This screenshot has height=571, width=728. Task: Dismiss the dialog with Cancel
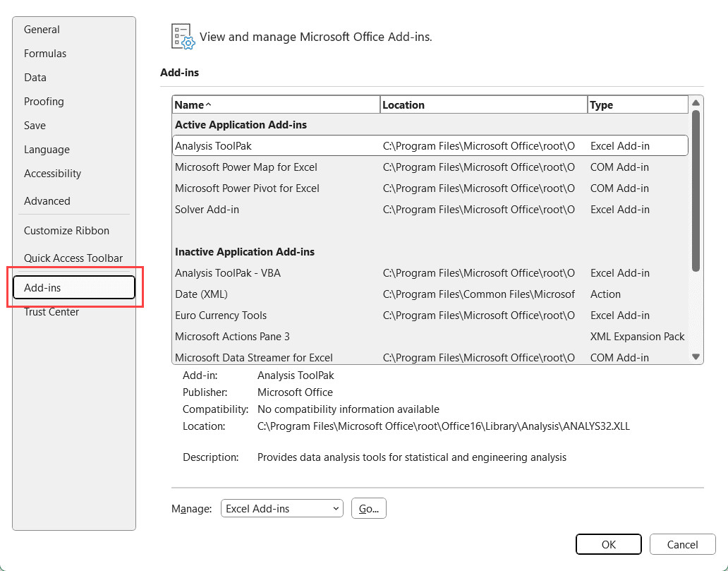[x=682, y=544]
